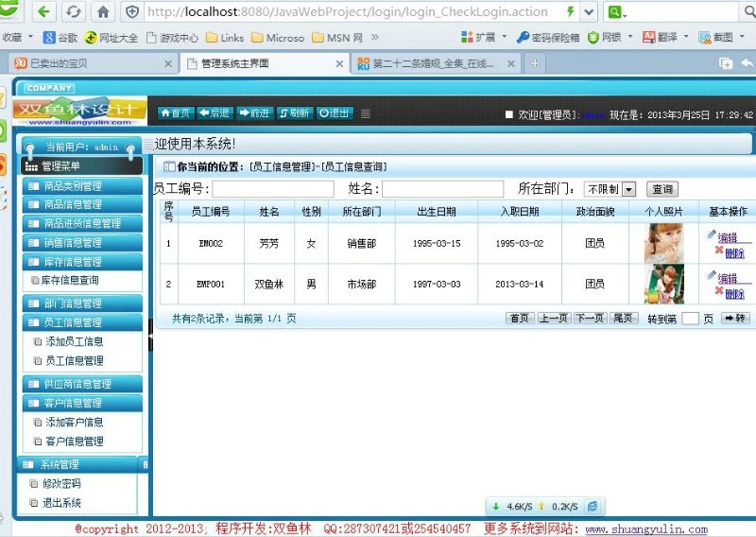
Task: Click the 首页 home icon in header toolbar
Action: coord(175,113)
